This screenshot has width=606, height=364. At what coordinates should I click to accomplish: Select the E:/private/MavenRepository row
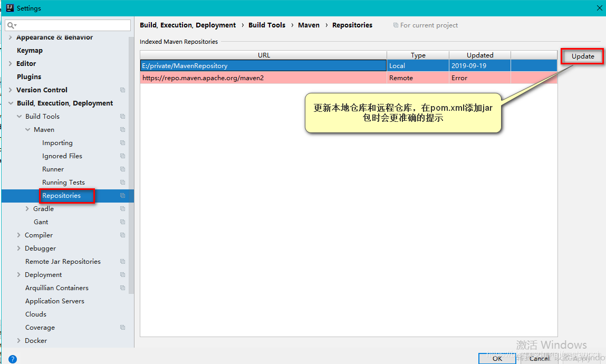pos(349,66)
